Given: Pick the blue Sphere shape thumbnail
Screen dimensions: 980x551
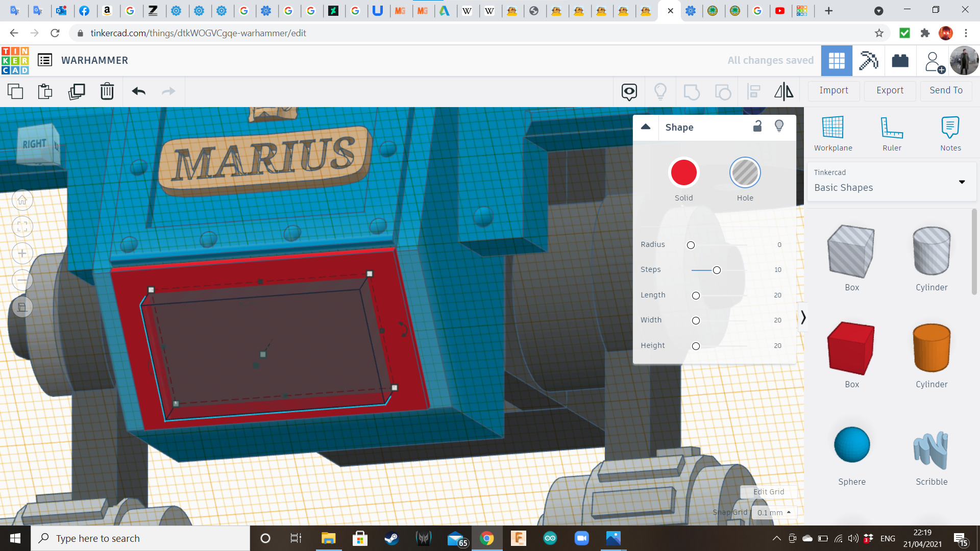Looking at the screenshot, I should pos(851,445).
